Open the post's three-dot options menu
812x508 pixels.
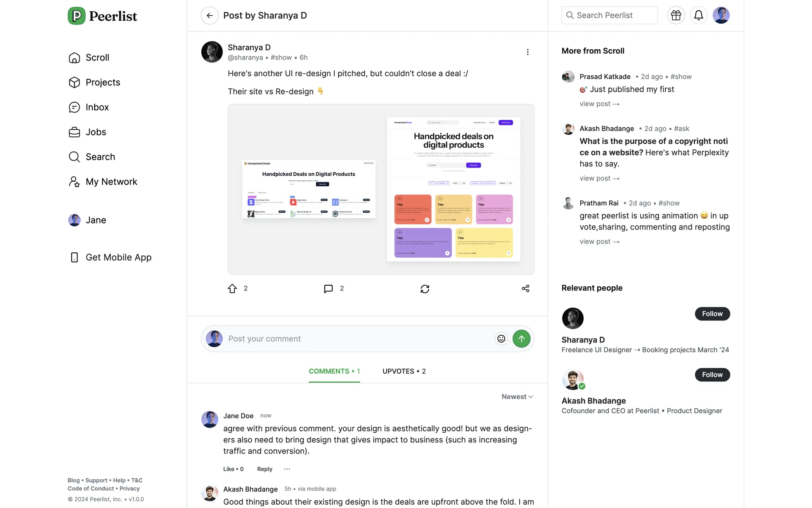[527, 52]
